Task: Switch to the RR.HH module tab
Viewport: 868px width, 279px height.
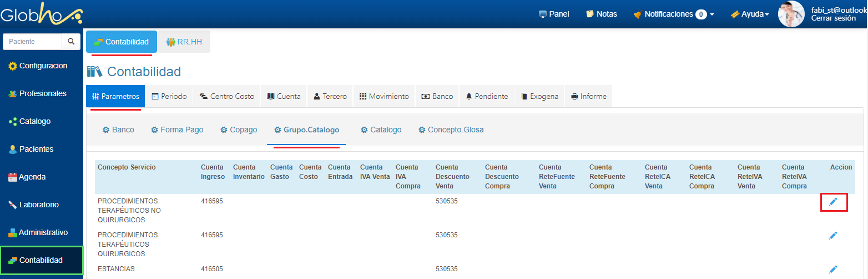Action: pyautogui.click(x=184, y=42)
